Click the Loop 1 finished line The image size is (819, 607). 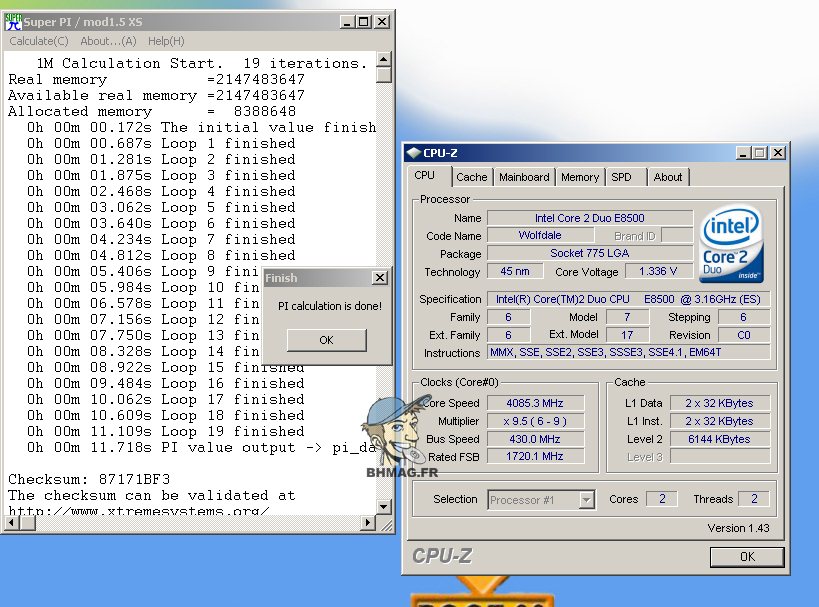click(161, 143)
